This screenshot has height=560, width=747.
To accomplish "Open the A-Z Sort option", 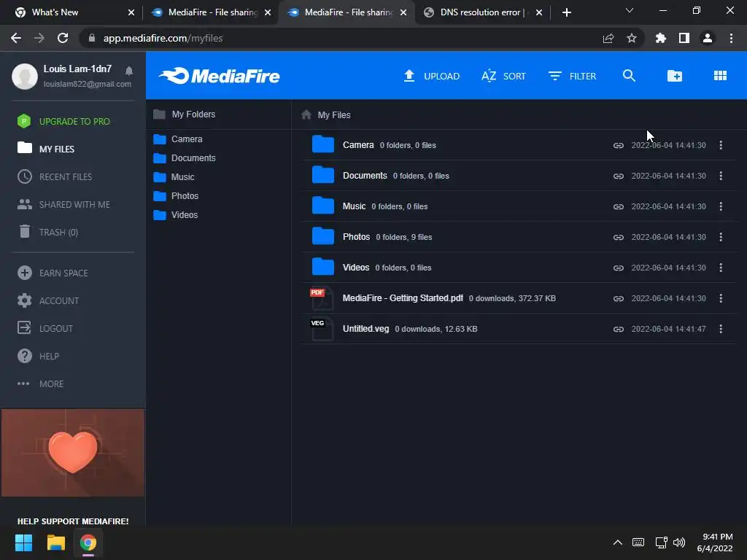I will click(x=503, y=76).
